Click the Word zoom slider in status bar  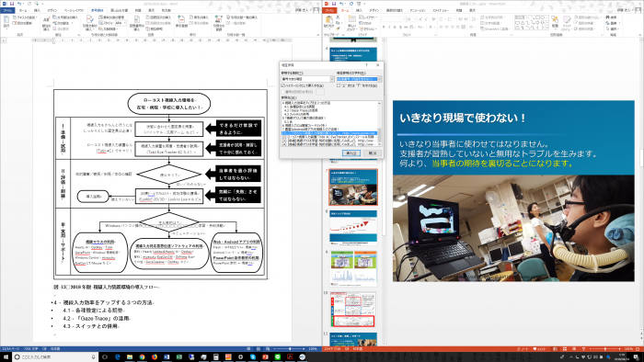click(x=289, y=349)
